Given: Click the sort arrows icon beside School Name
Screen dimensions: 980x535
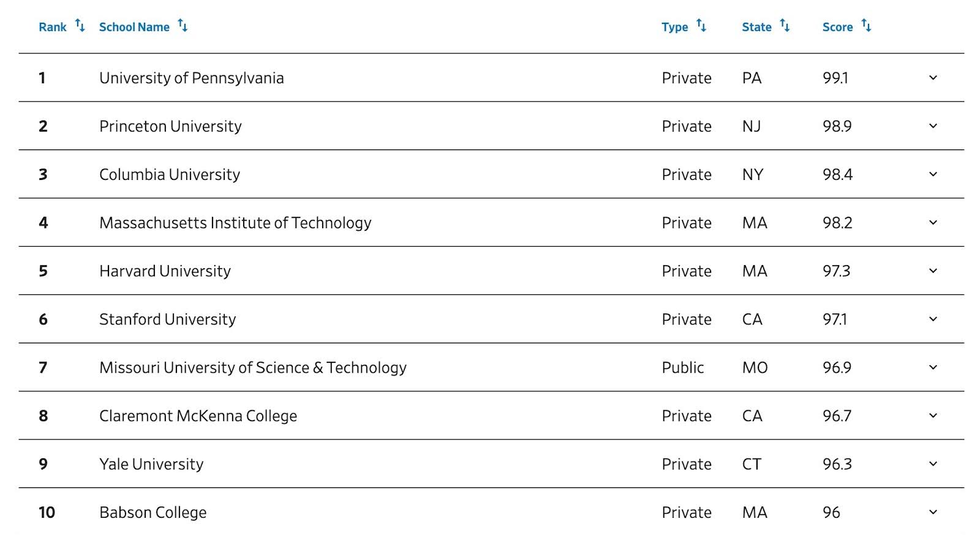Looking at the screenshot, I should pyautogui.click(x=183, y=26).
